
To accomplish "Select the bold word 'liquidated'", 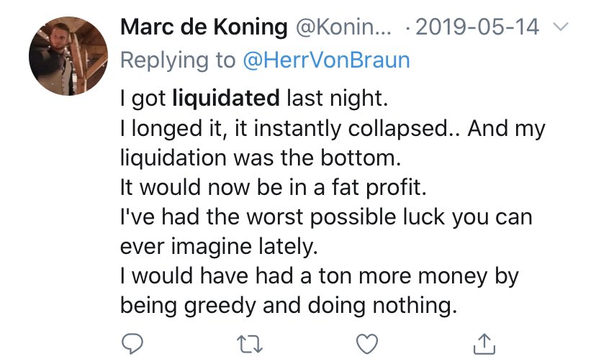I will pos(226,98).
